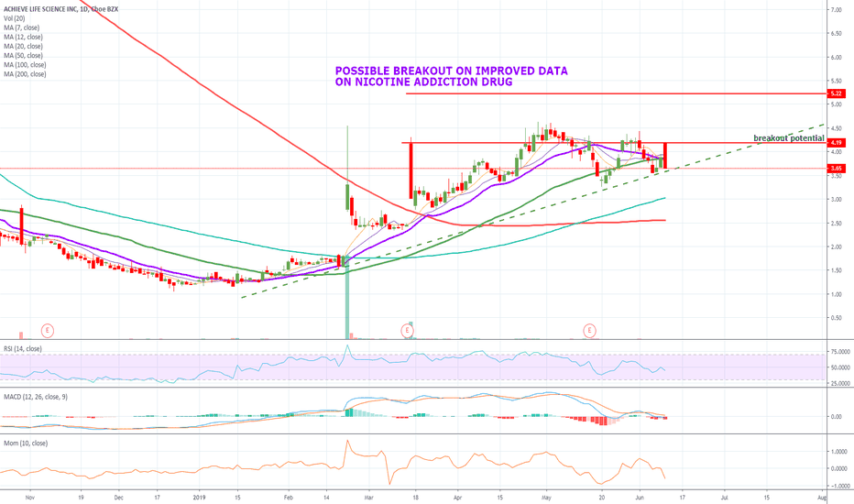Viewport: 854px width, 504px height.
Task: Click the 7.00 price axis label
Action: point(836,10)
